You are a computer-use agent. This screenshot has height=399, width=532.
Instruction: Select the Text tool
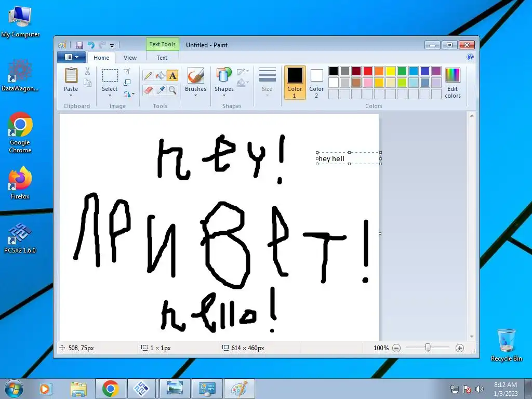pos(172,75)
